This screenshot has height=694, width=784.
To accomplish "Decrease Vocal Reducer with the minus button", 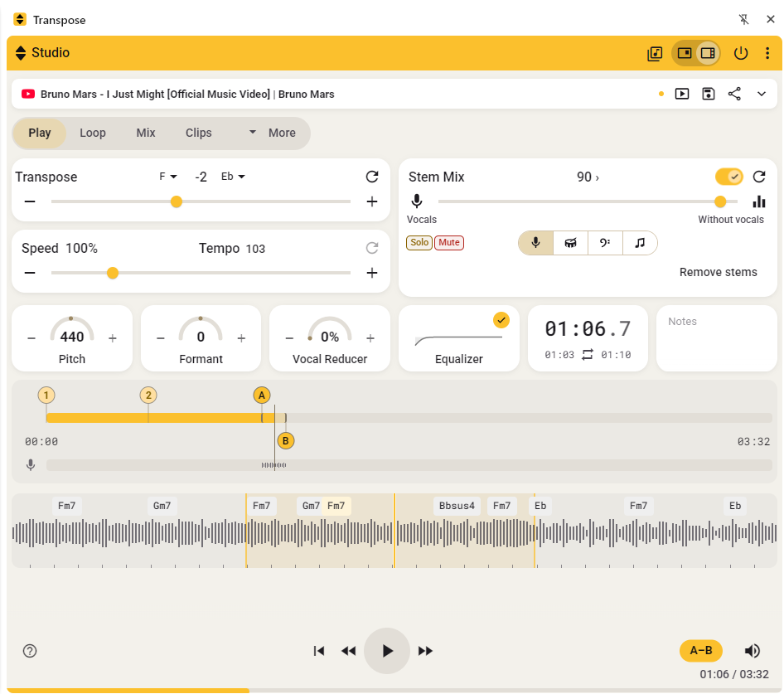I will [x=289, y=338].
